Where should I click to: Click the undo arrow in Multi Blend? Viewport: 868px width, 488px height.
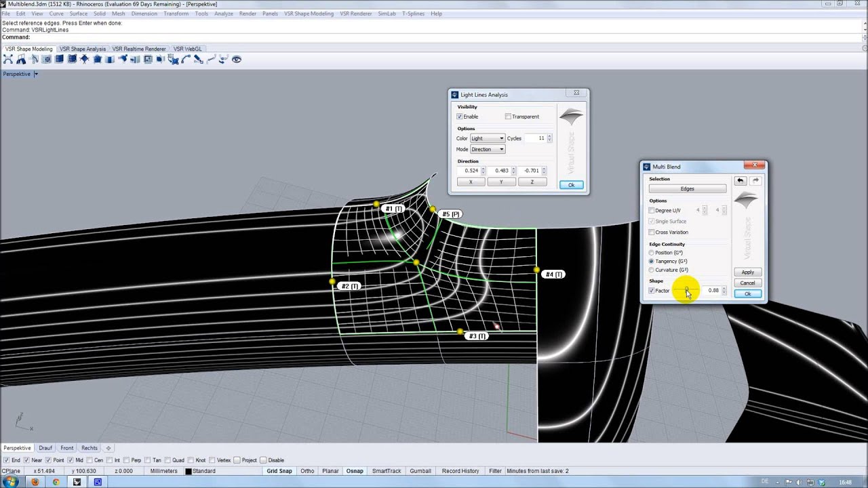741,181
